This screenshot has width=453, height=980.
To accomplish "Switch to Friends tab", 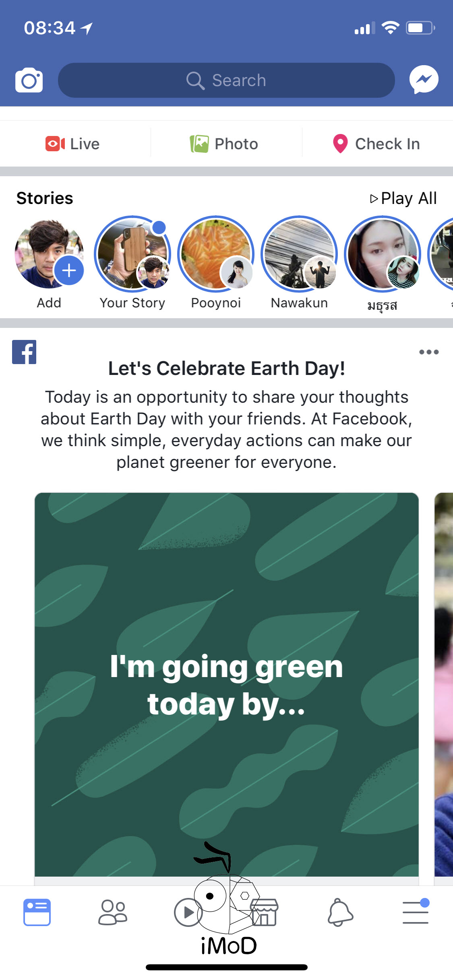I will click(x=113, y=912).
